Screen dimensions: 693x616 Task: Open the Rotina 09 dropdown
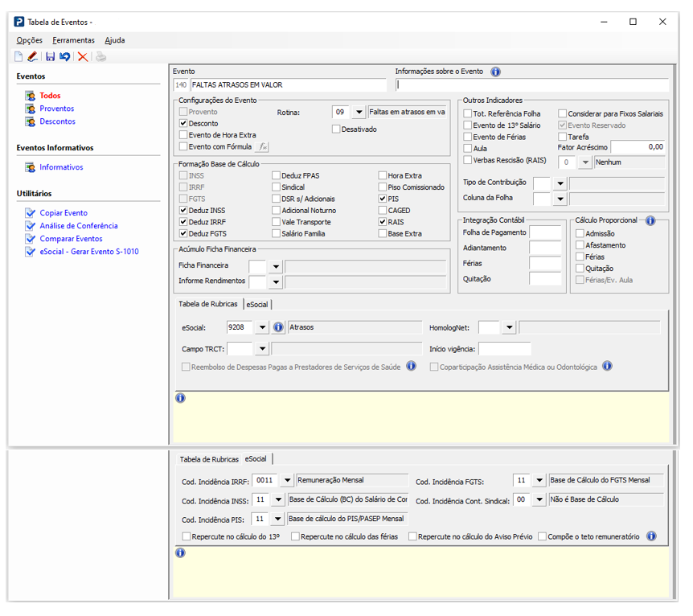[359, 113]
